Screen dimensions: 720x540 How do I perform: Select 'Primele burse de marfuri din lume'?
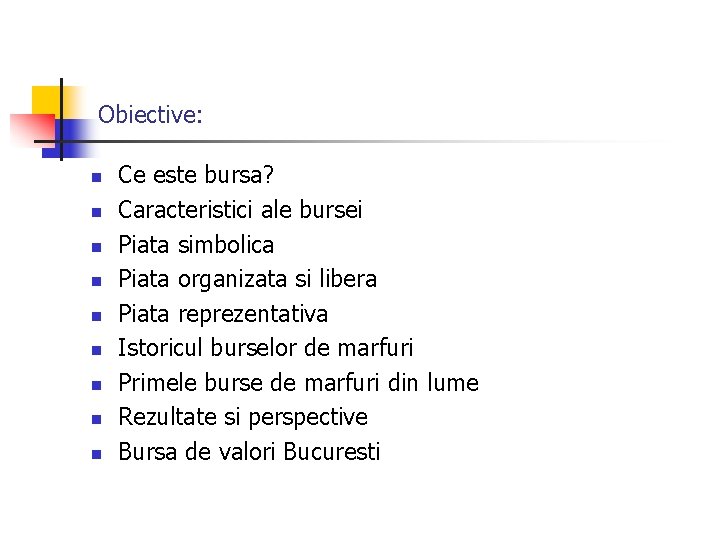298,382
